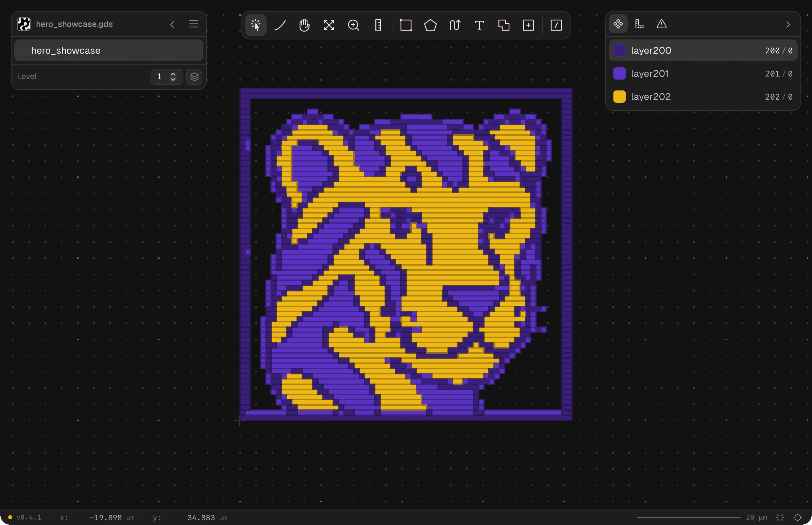The height and width of the screenshot is (525, 812).
Task: Click the 20 µm scale label
Action: 757,517
